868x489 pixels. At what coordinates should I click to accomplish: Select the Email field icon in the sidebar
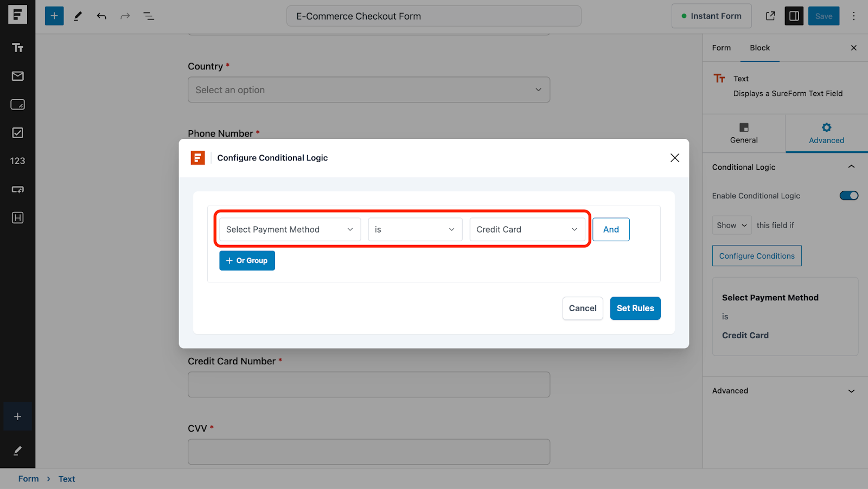click(17, 76)
